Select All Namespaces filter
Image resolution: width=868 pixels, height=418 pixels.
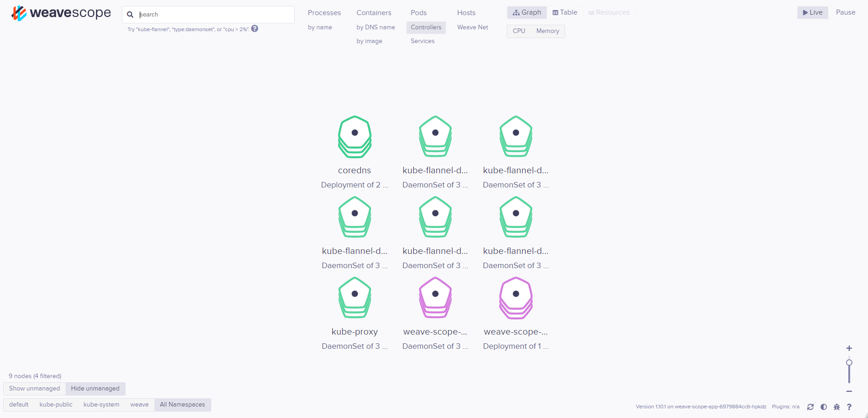tap(182, 405)
